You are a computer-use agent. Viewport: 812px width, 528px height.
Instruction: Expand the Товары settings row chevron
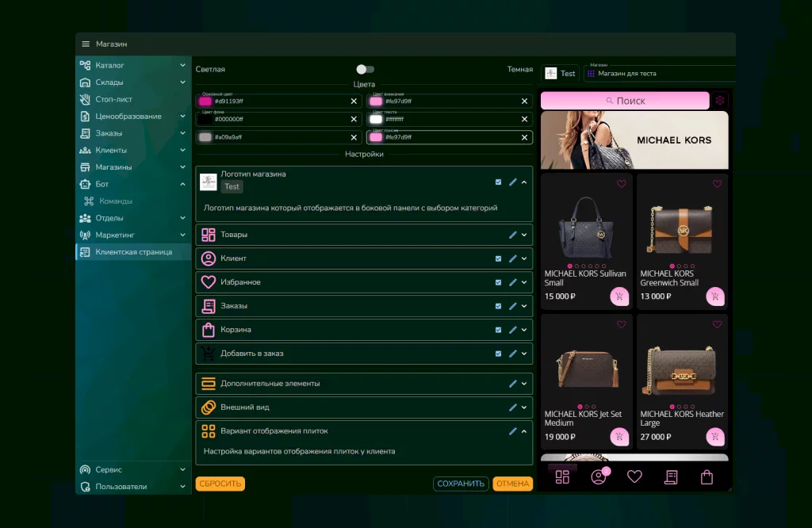click(x=524, y=235)
